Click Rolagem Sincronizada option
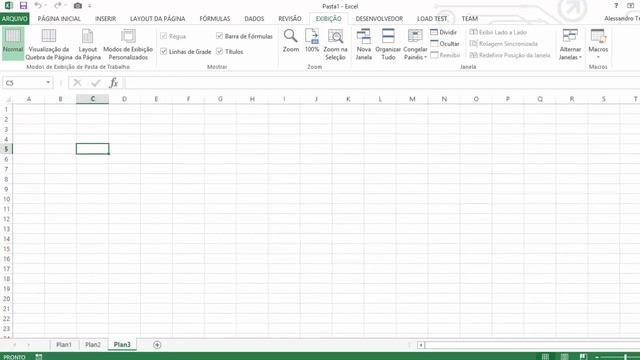Screen dimensions: 640x360 click(503, 43)
